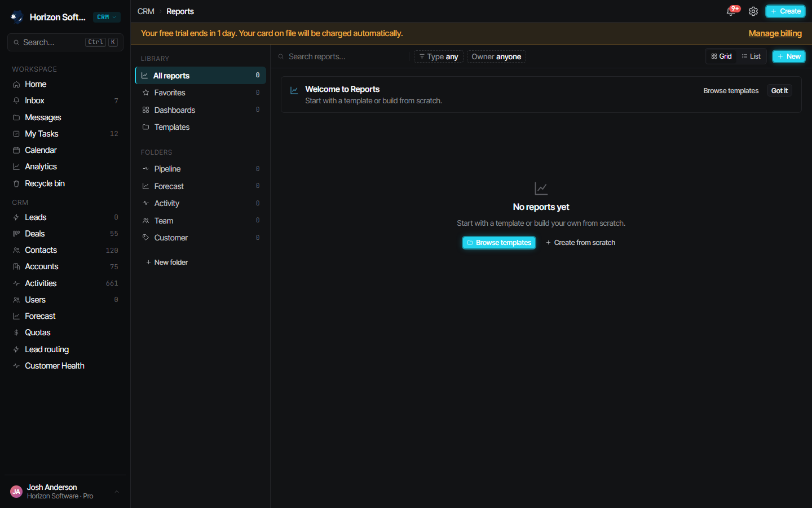Click Browse templates in the welcome banner
Viewport: 812px width, 508px height.
coord(731,91)
